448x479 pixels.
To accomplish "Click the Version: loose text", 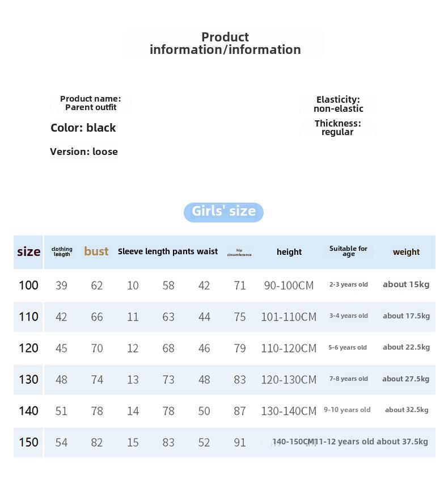I will 84,152.
